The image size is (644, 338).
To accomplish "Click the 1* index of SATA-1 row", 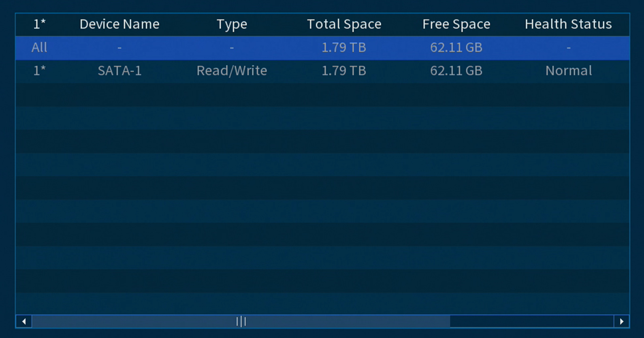I will coord(39,71).
